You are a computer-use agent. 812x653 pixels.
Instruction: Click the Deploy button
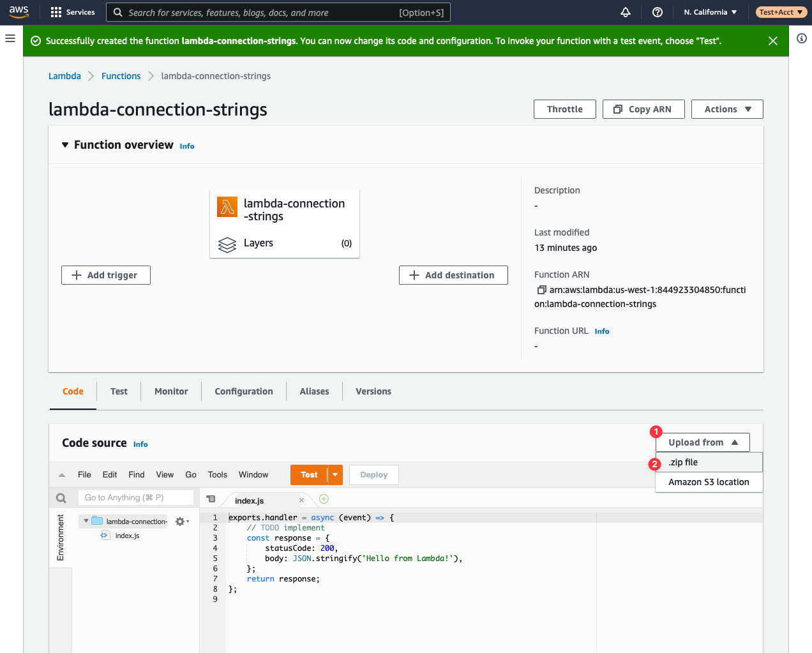pos(374,475)
